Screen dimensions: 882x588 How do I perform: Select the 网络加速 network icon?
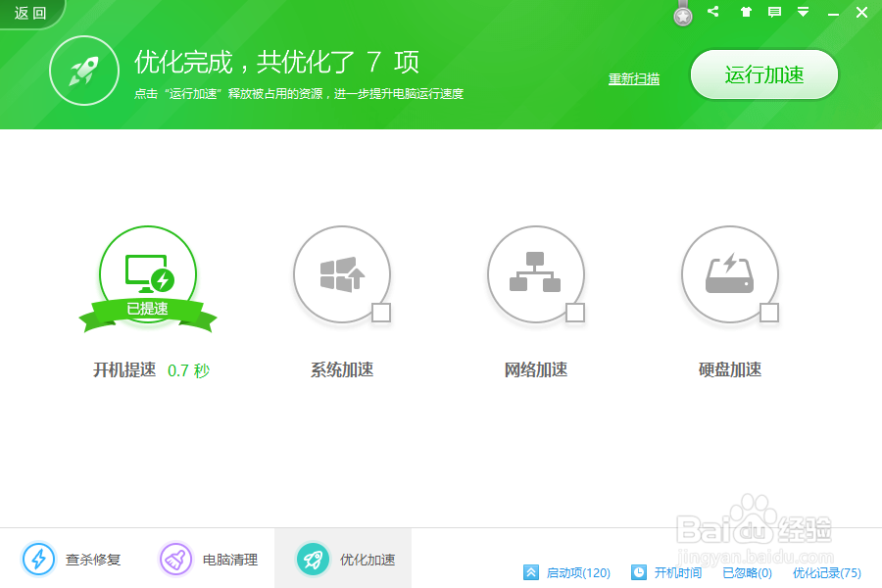536,274
